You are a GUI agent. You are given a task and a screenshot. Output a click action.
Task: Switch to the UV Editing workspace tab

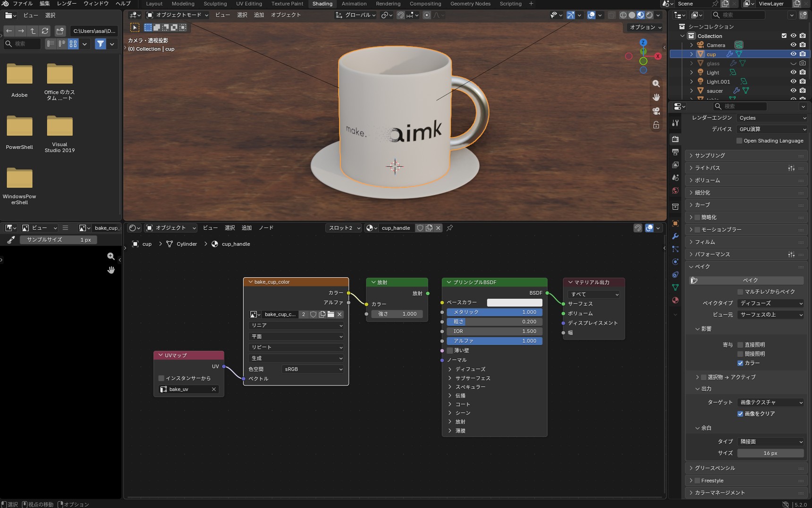coord(249,4)
